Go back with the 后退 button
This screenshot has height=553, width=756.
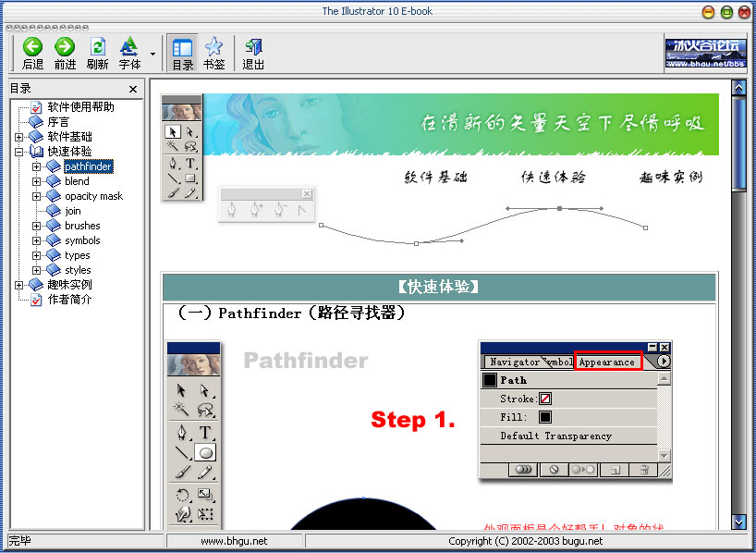(x=32, y=54)
